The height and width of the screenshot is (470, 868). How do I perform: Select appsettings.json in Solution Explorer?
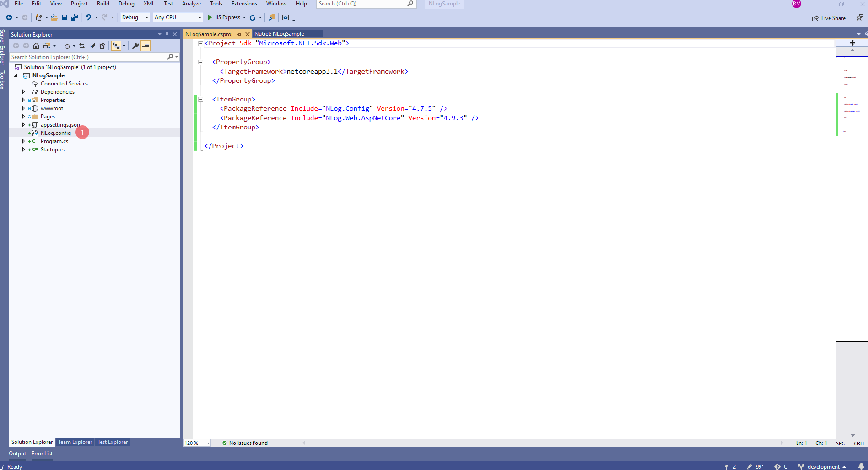click(60, 125)
